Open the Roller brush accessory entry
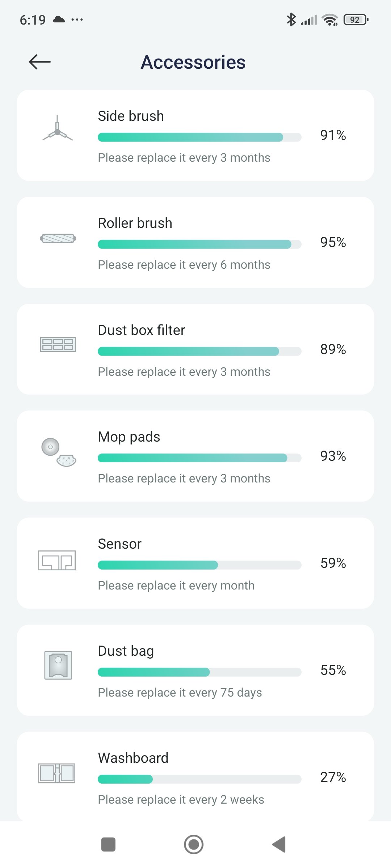Image resolution: width=391 pixels, height=868 pixels. pyautogui.click(x=195, y=242)
